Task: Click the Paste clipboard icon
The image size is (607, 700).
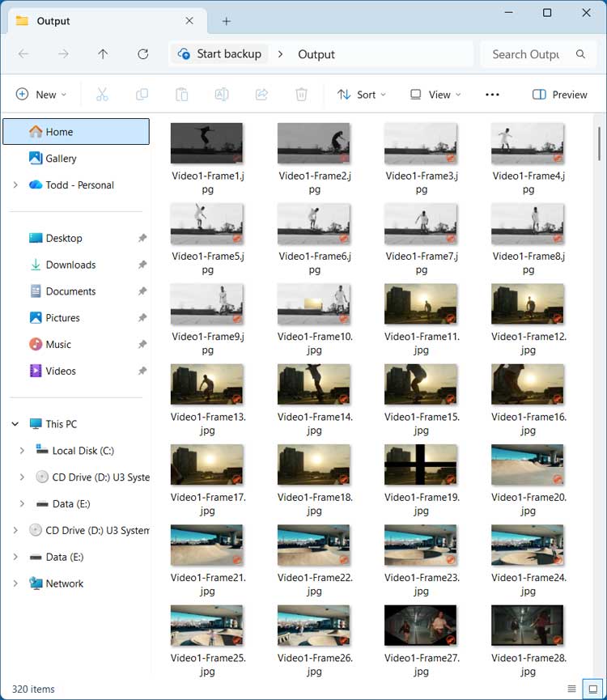Action: 181,95
